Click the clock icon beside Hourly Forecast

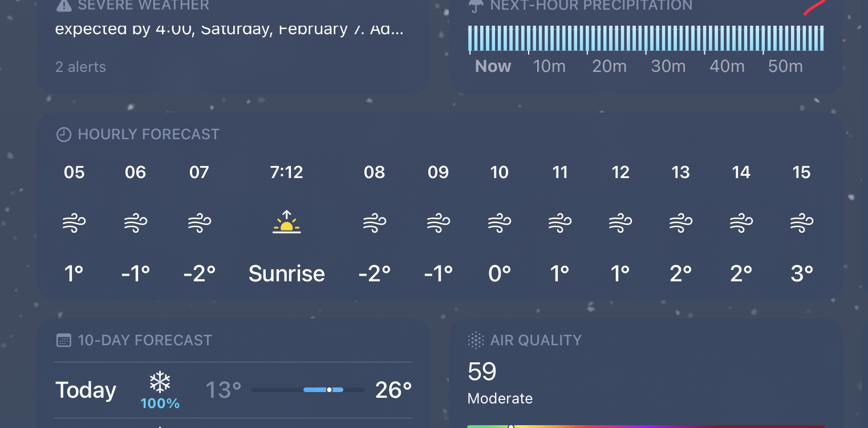point(64,135)
